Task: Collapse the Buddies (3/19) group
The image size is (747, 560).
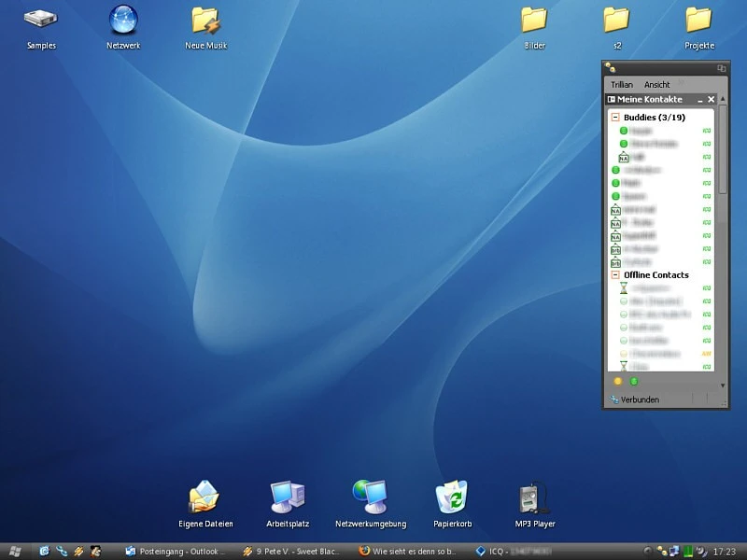Action: pyautogui.click(x=616, y=118)
